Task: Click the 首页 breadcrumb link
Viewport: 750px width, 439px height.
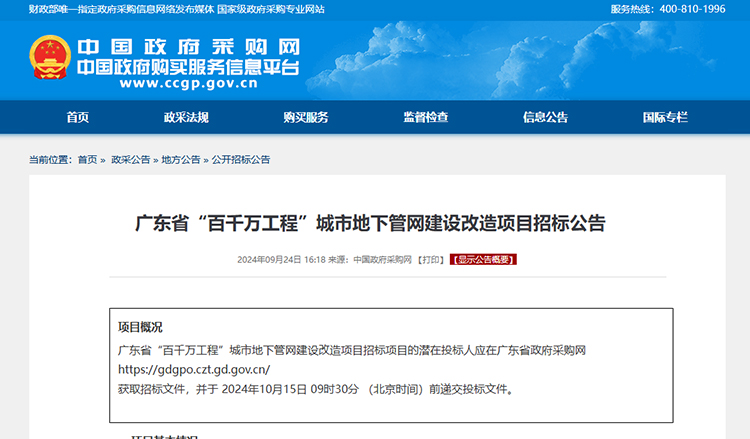Action: (x=88, y=160)
